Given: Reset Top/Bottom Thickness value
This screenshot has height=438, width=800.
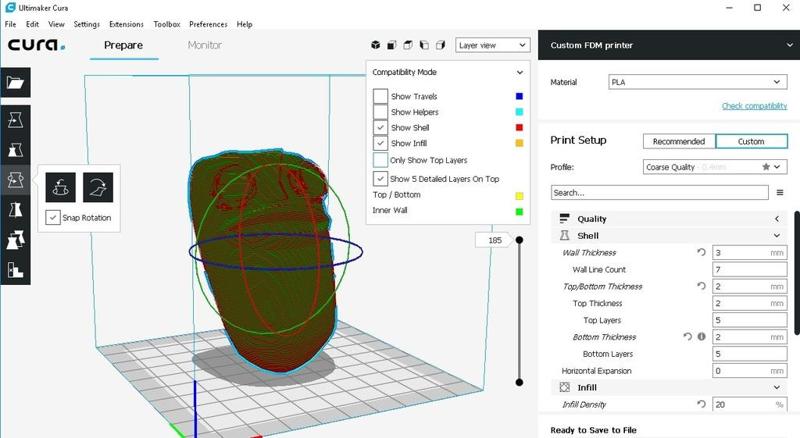Looking at the screenshot, I should (701, 286).
